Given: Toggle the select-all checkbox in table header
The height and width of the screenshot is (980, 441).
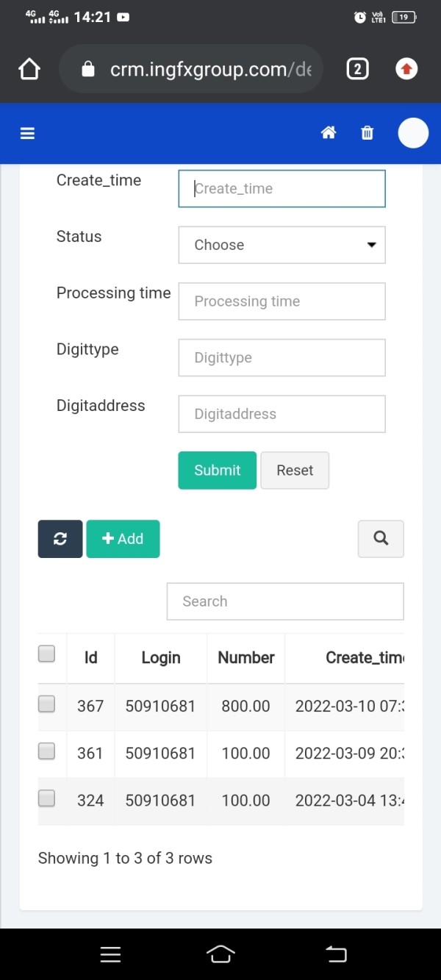Looking at the screenshot, I should point(46,654).
